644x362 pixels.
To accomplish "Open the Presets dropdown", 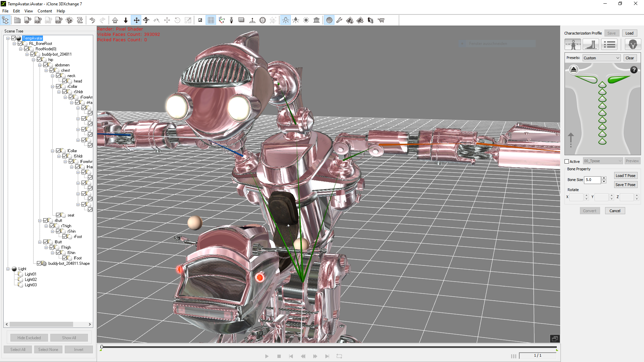I will coord(602,58).
